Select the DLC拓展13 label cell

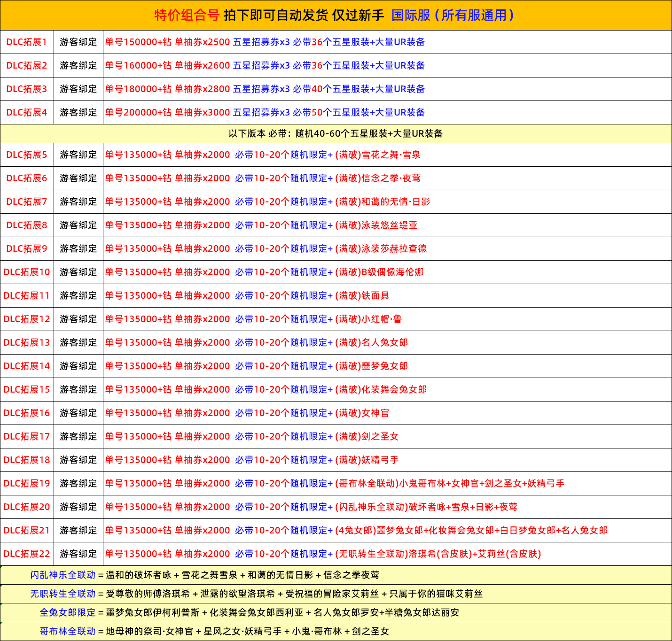27,343
